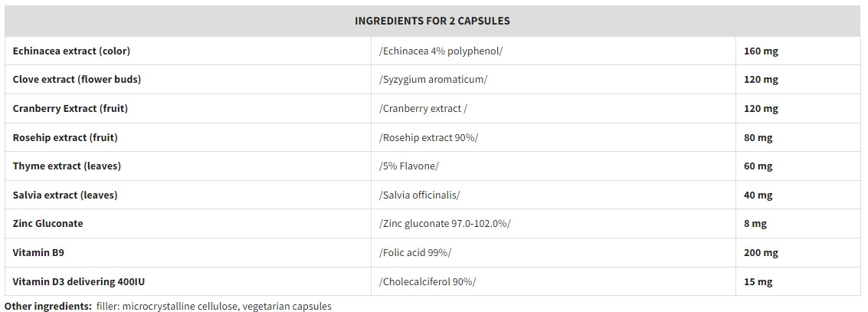The image size is (868, 312).
Task: Select 'Vitamin D3 delivering 400IU' cell
Action: (x=79, y=282)
